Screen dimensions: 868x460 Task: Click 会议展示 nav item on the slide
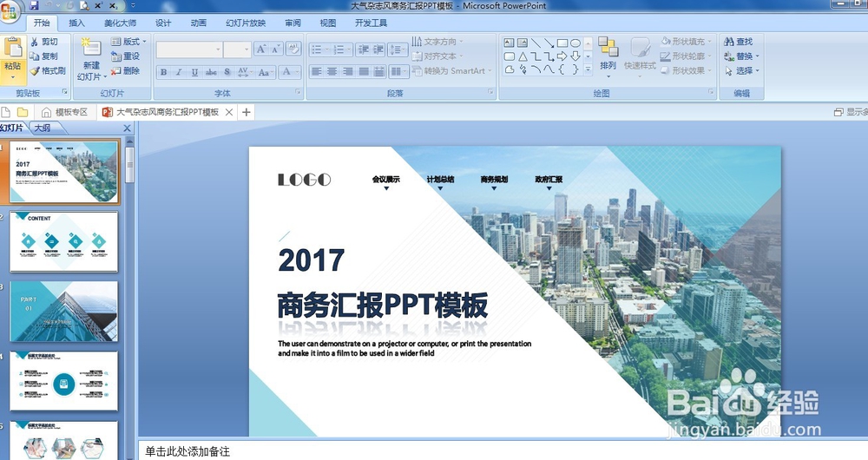click(x=386, y=179)
